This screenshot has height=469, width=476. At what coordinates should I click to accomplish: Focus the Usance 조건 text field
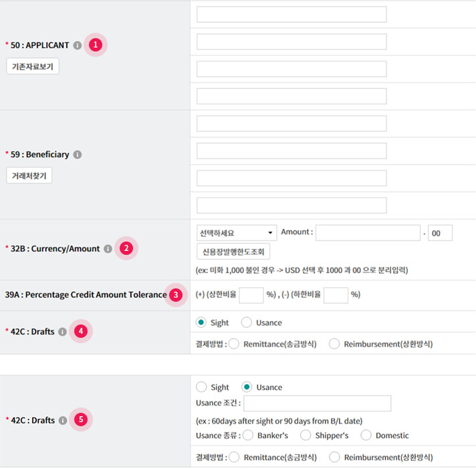[318, 403]
